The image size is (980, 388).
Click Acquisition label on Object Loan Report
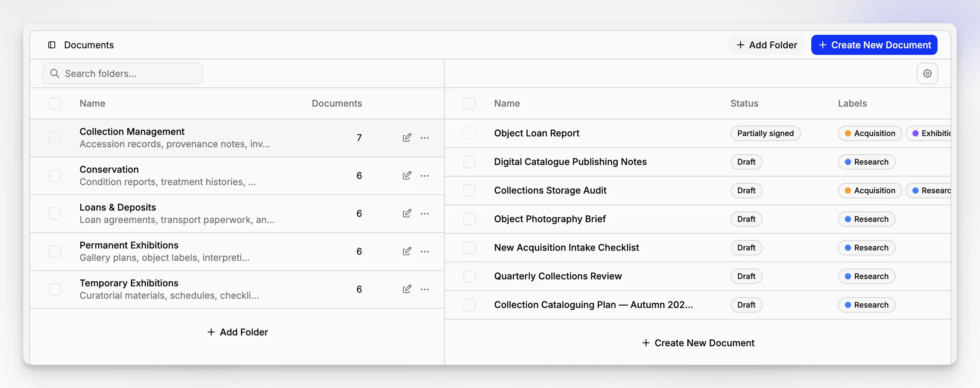click(x=870, y=133)
